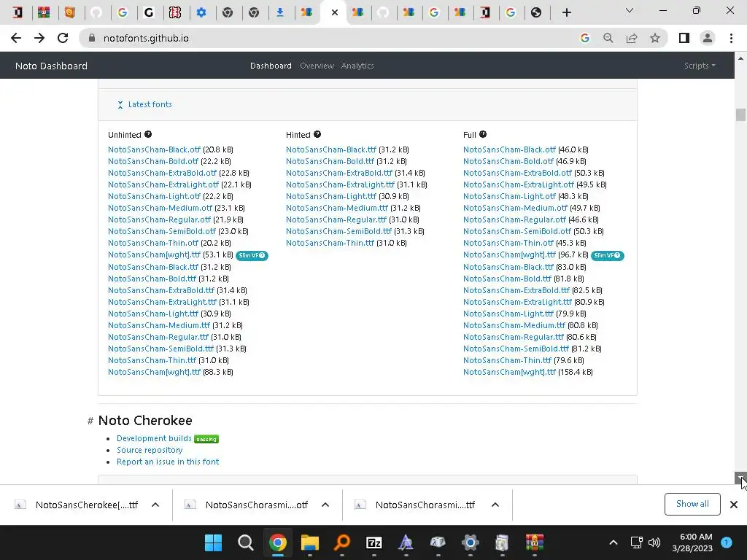
Task: Open the Chrome profile avatar
Action: 708,38
